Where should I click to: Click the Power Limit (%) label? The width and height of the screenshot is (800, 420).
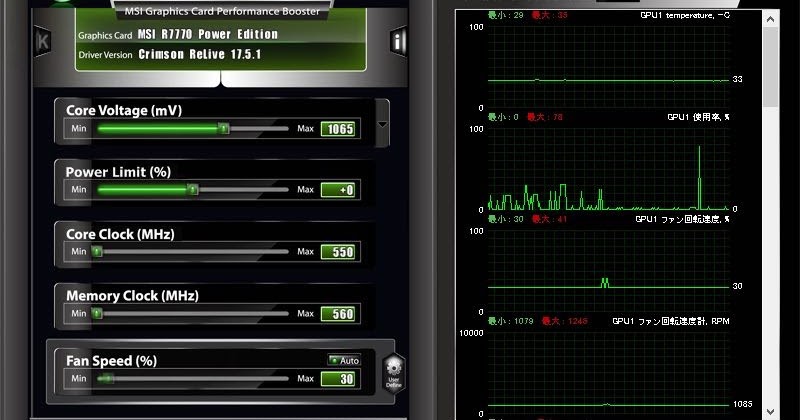coord(118,172)
